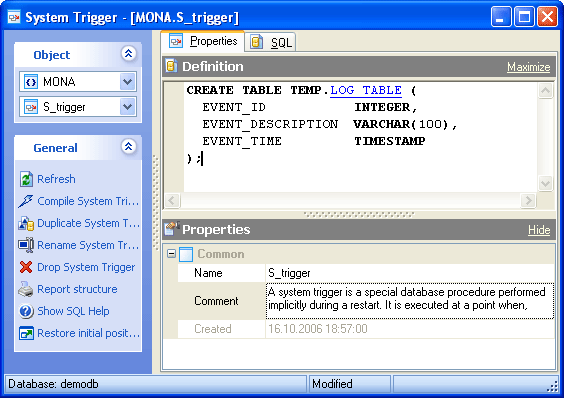Click the Hide link in Properties header
564x398 pixels.
coord(539,230)
